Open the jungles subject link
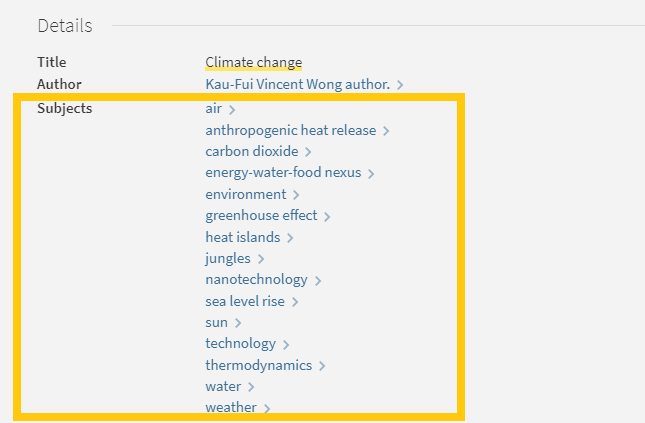The width and height of the screenshot is (645, 423). [228, 258]
